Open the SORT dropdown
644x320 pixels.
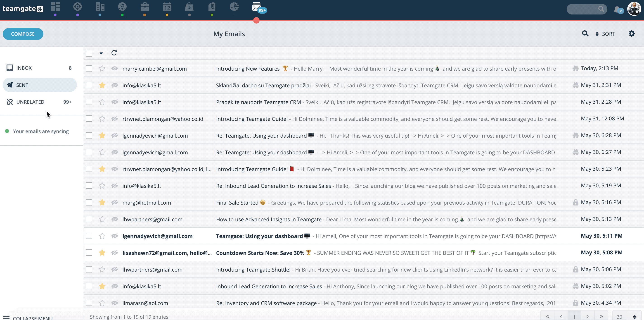[x=605, y=34]
